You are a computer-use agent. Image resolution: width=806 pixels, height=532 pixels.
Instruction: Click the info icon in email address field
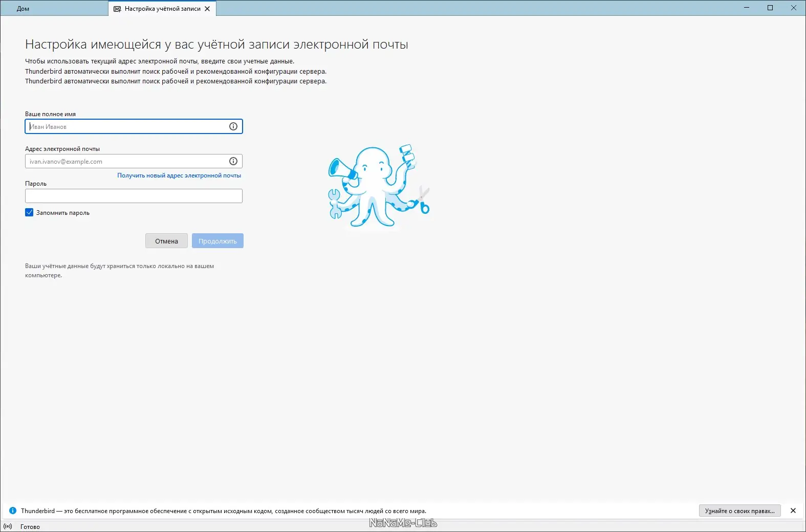[233, 161]
